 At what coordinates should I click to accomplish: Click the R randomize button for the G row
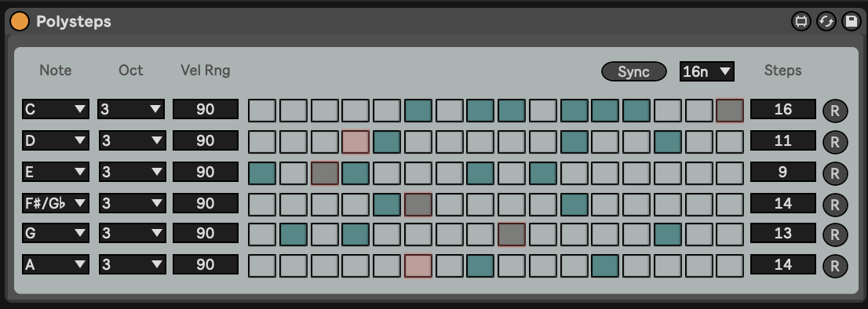click(x=835, y=235)
